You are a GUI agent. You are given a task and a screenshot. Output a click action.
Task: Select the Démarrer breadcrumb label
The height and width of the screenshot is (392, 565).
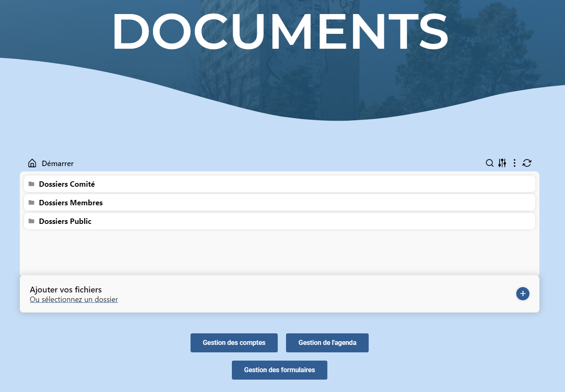click(57, 164)
